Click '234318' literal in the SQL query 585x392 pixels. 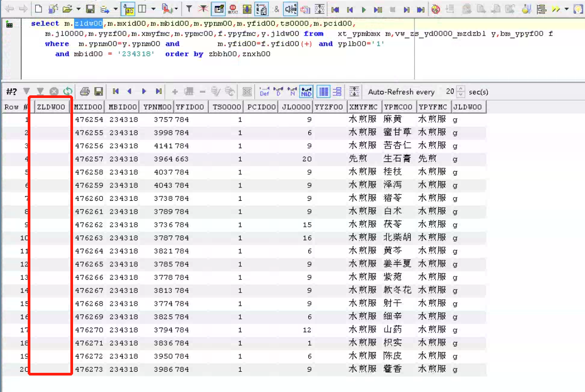(136, 54)
